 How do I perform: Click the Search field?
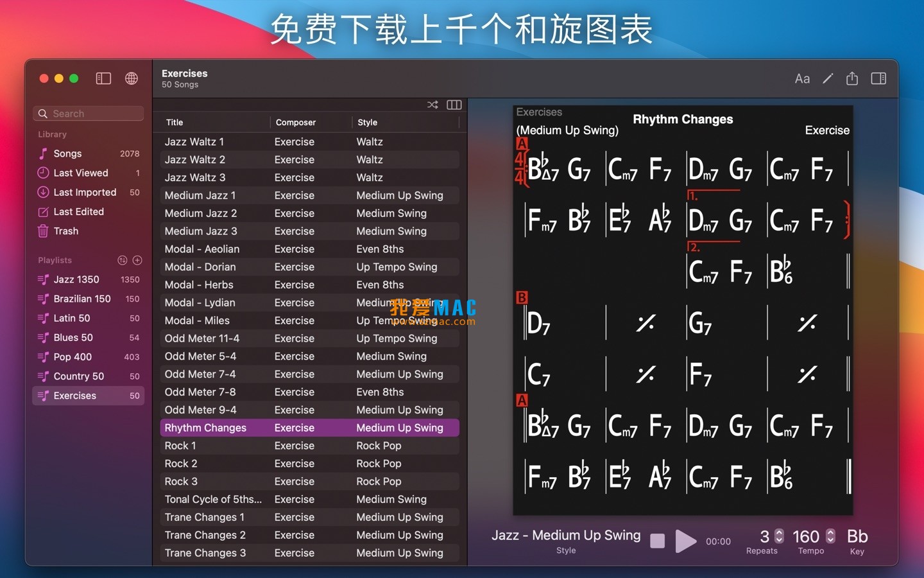(x=88, y=113)
